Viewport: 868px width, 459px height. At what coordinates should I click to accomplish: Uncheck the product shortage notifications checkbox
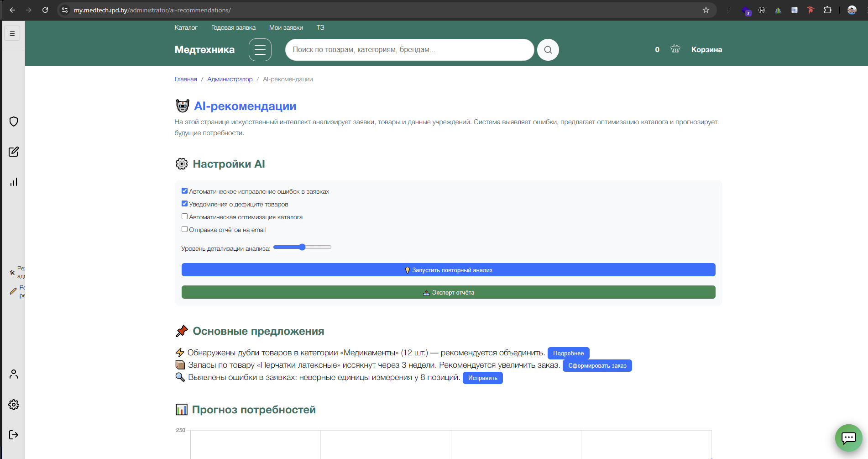pos(185,204)
